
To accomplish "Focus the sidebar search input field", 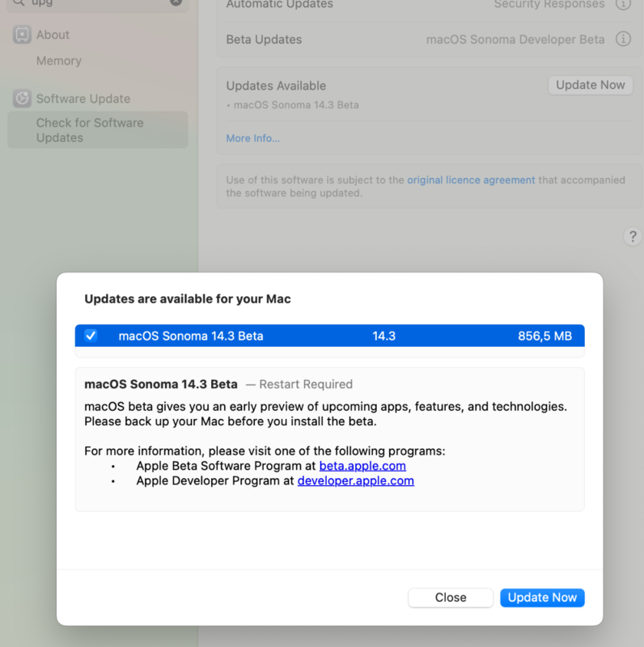I will coord(97,3).
